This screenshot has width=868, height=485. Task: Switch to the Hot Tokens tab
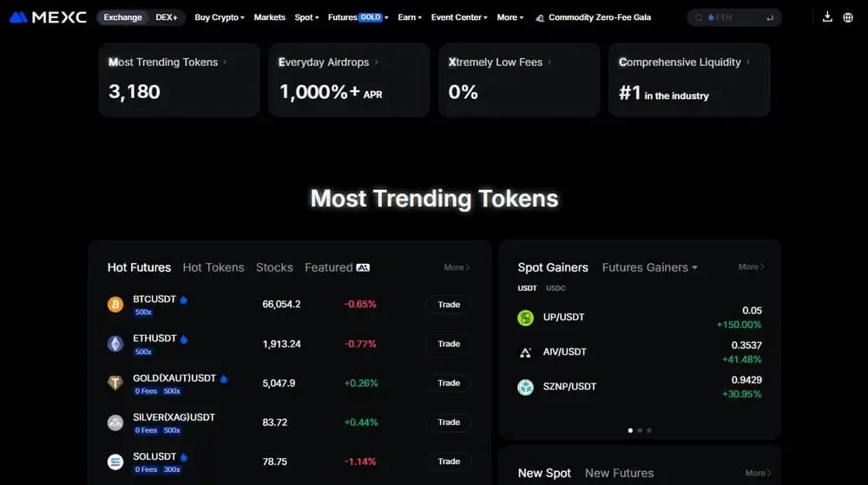pos(214,268)
